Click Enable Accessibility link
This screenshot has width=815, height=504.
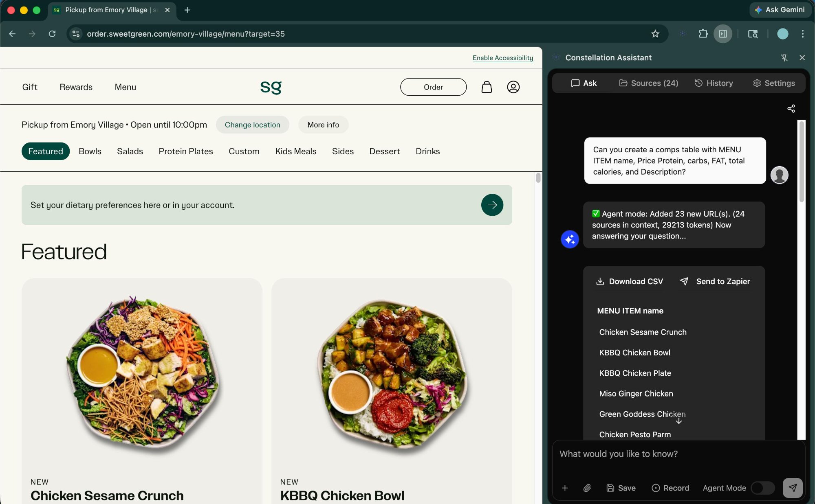(x=503, y=58)
